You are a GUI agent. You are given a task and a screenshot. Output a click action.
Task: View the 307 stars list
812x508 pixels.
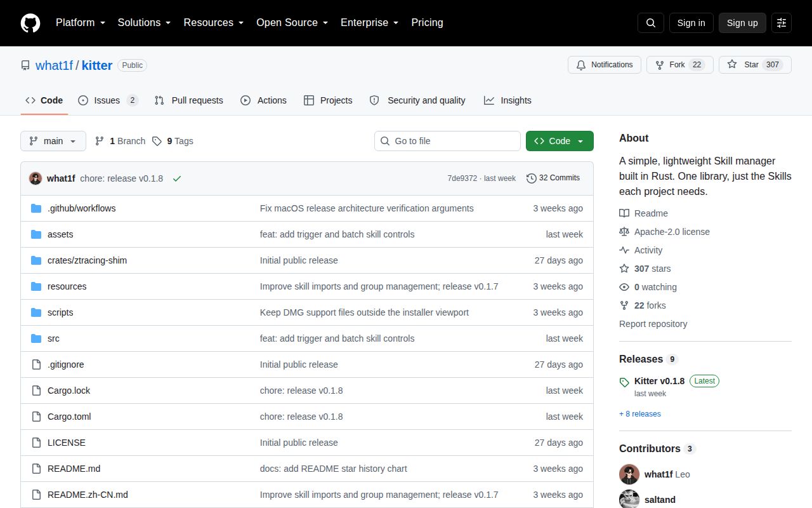coord(645,269)
